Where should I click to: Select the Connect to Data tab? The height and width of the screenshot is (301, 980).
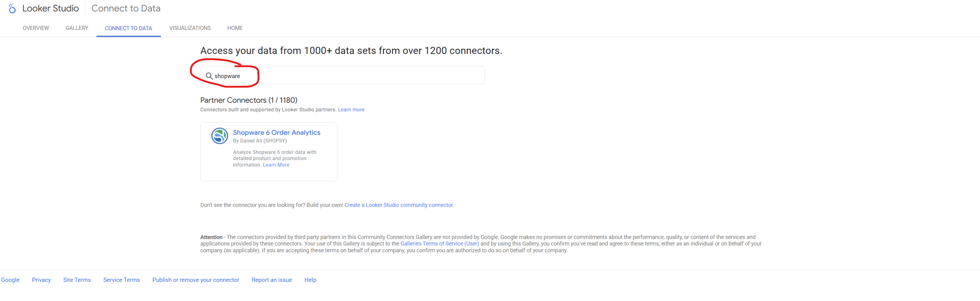128,28
